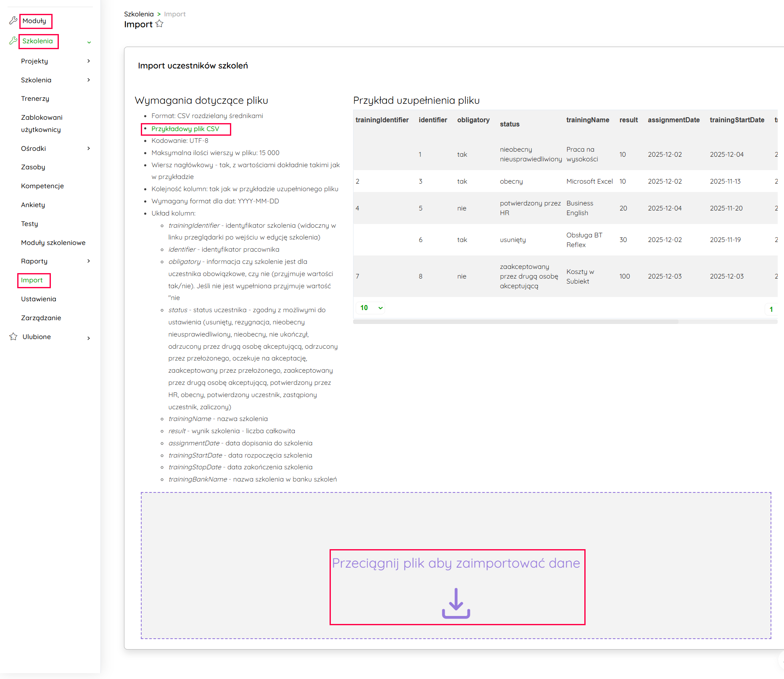784x679 pixels.
Task: Open Trenerzy in the sidebar
Action: click(x=35, y=98)
